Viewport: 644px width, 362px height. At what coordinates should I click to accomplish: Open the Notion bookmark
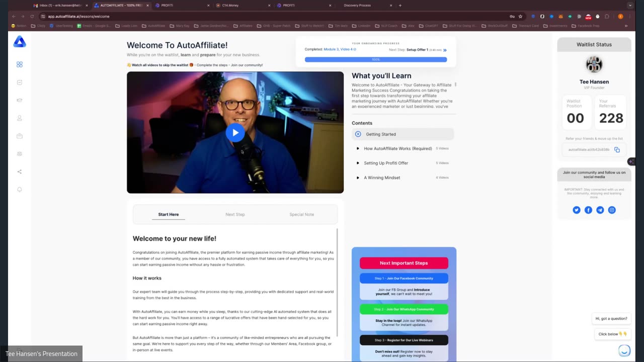pyautogui.click(x=19, y=26)
